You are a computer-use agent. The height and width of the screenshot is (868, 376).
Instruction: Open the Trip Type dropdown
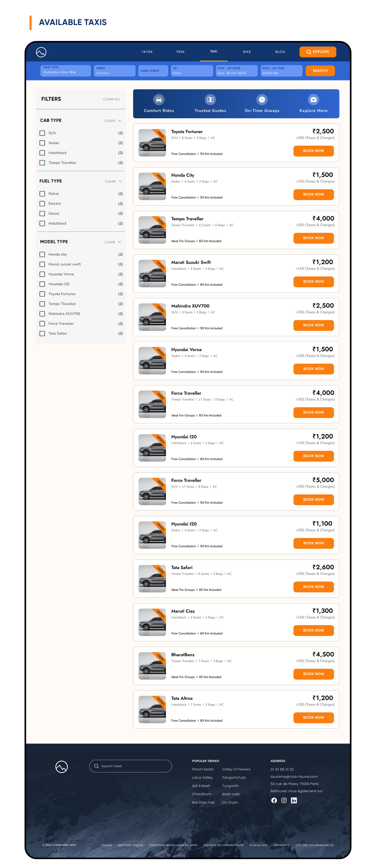coord(65,71)
